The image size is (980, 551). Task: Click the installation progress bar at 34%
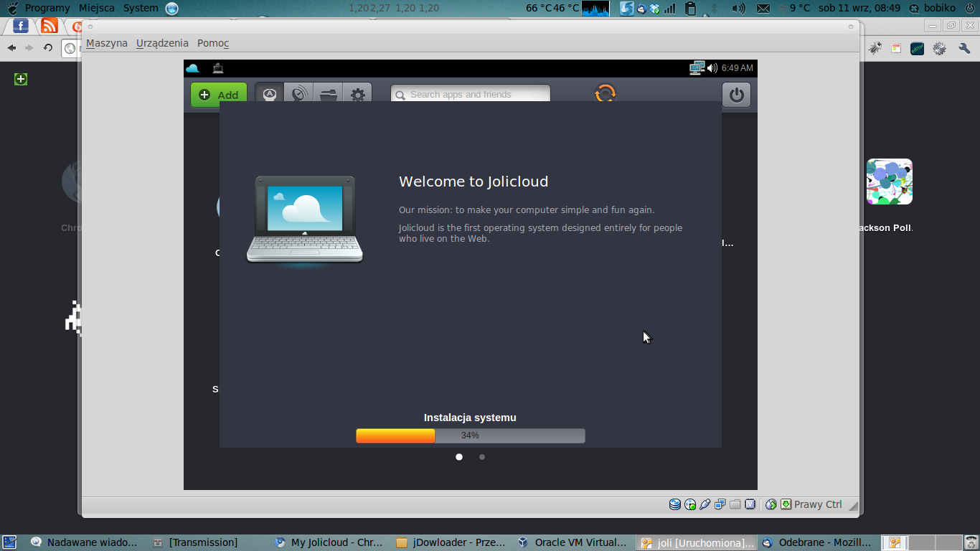coord(471,435)
